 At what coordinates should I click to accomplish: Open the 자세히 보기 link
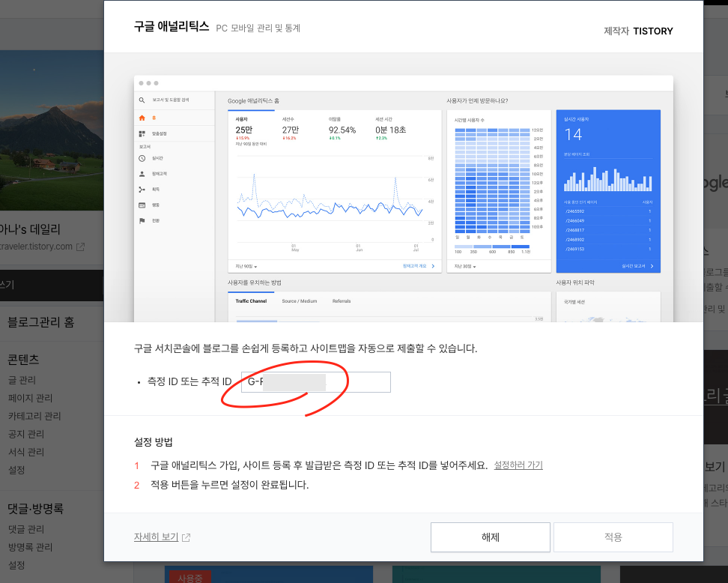pos(156,537)
